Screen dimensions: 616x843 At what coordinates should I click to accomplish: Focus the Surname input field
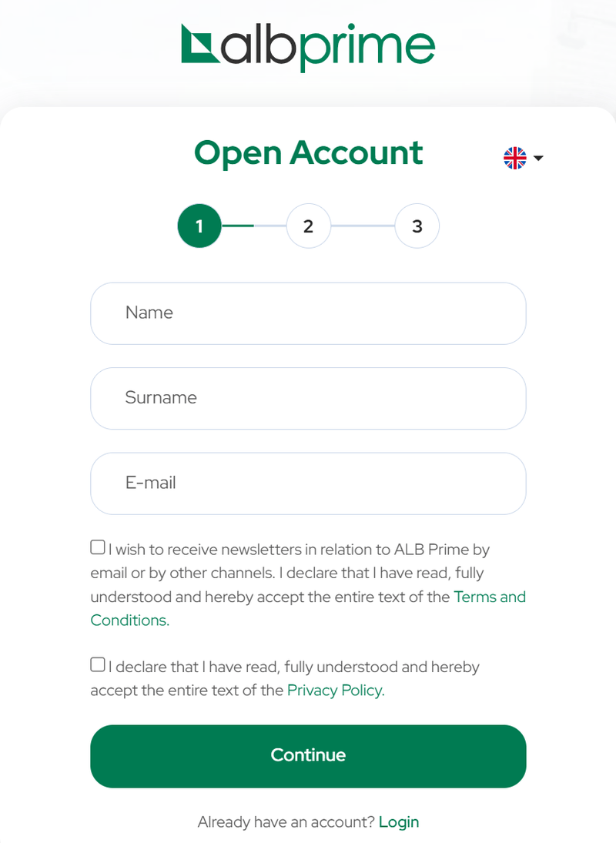click(x=308, y=398)
